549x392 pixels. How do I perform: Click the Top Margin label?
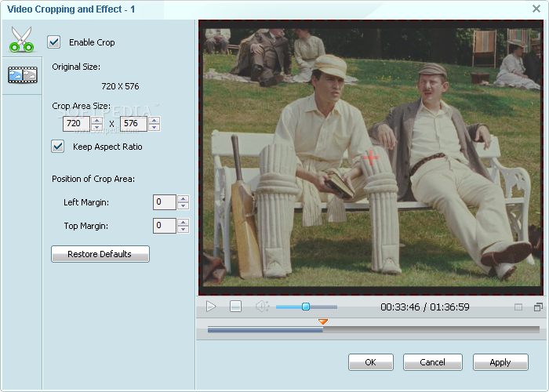point(86,226)
